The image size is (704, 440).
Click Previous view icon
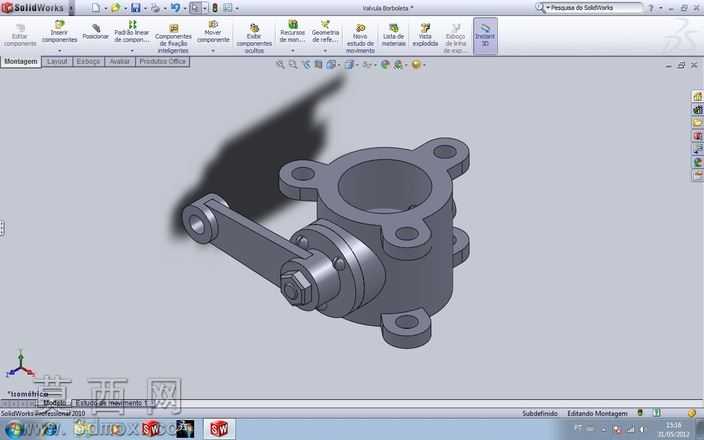[306, 65]
